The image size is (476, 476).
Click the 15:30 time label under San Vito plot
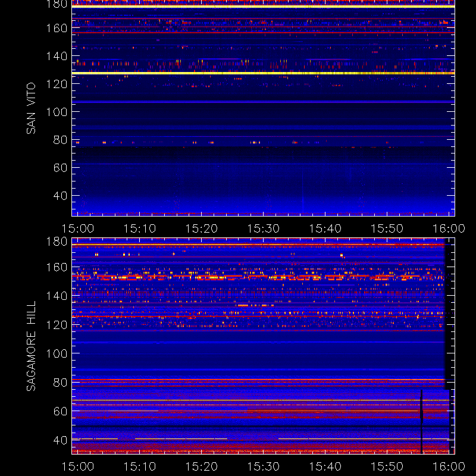coord(264,228)
